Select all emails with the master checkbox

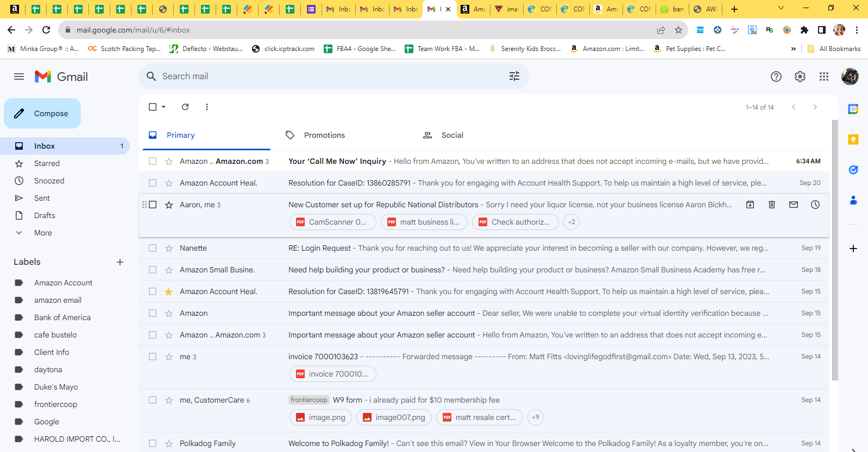click(x=153, y=107)
